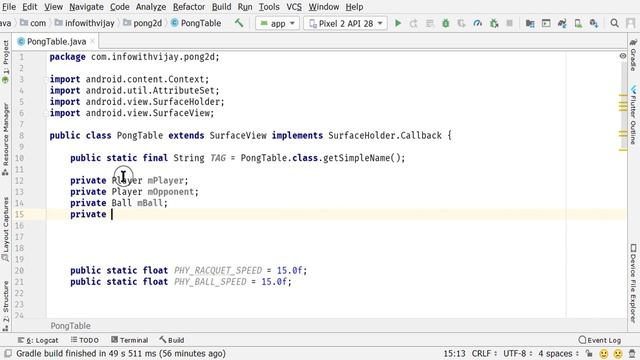This screenshot has width=640, height=360.
Task: Open the Event Log
Action: pos(600,340)
